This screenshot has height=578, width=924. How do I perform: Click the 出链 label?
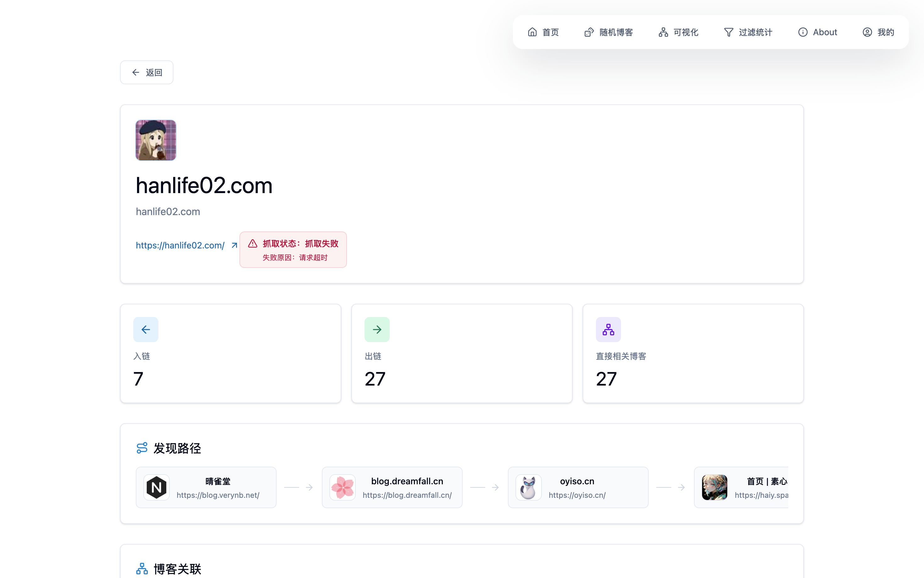373,356
